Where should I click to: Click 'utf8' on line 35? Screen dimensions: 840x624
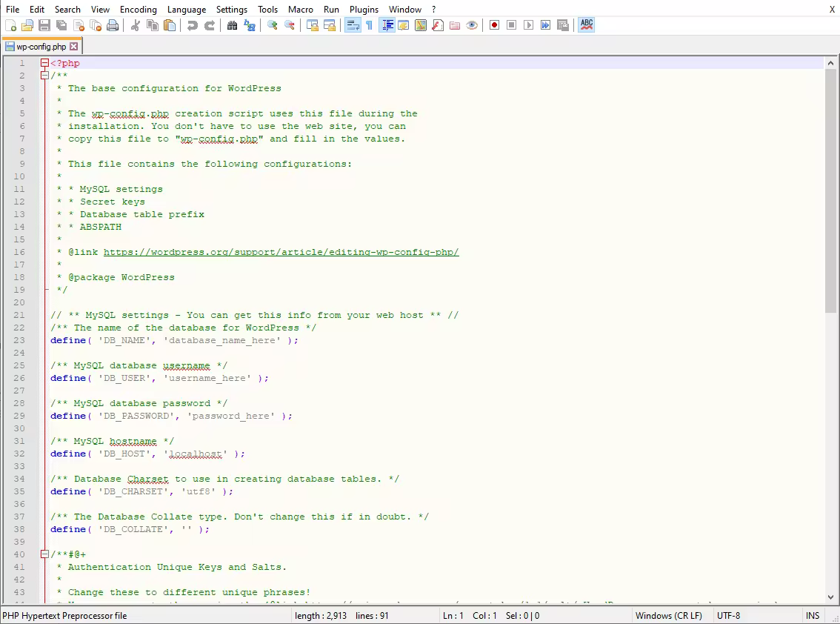click(x=199, y=491)
